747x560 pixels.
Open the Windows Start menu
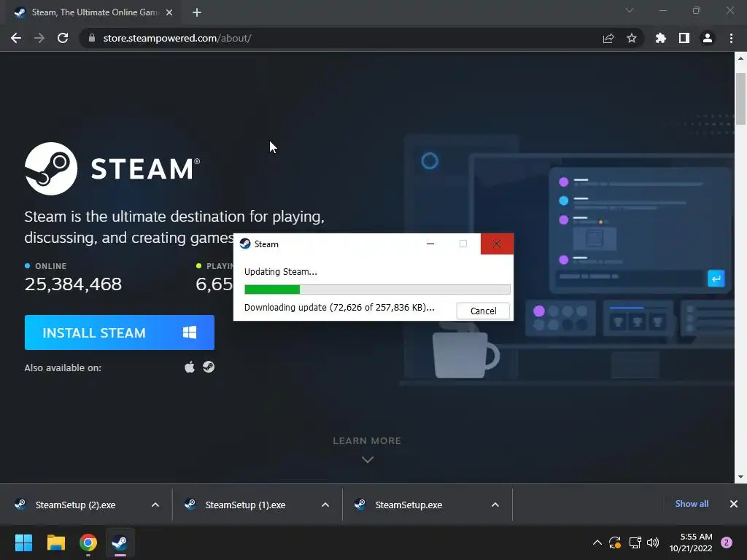(x=23, y=542)
